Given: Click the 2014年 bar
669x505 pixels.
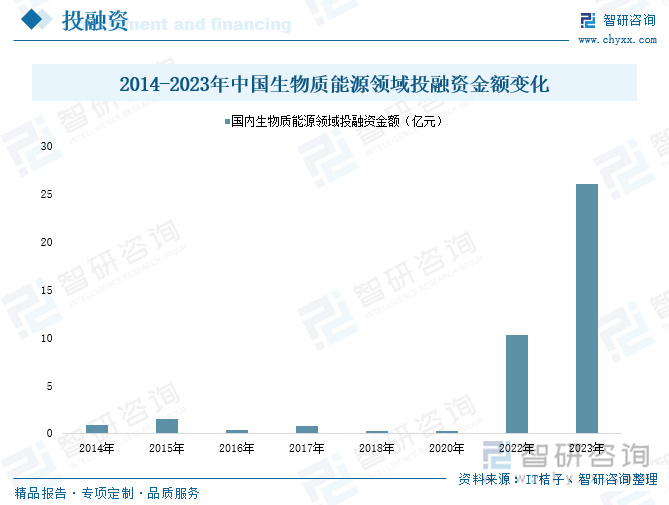Looking at the screenshot, I should point(97,429).
